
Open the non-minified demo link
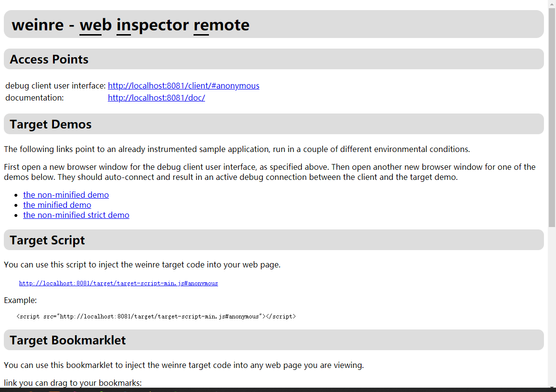[x=66, y=195]
